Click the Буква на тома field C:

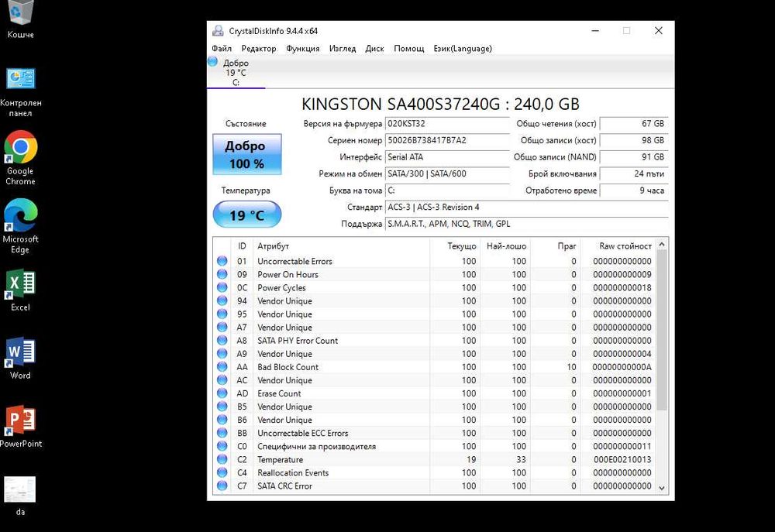(x=447, y=190)
